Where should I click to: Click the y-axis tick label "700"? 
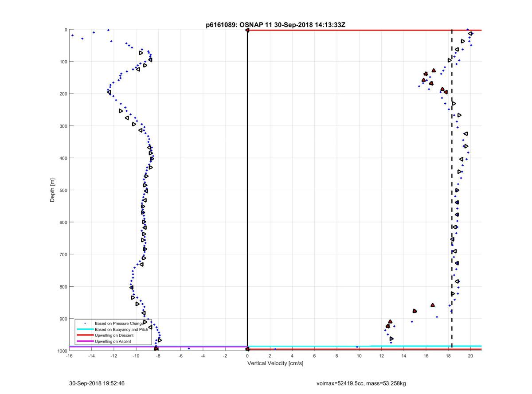pyautogui.click(x=63, y=254)
